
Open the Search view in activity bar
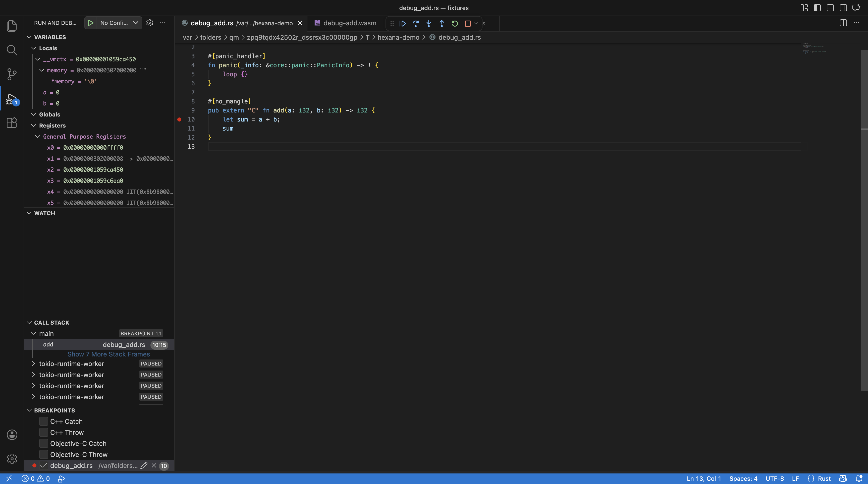(12, 50)
